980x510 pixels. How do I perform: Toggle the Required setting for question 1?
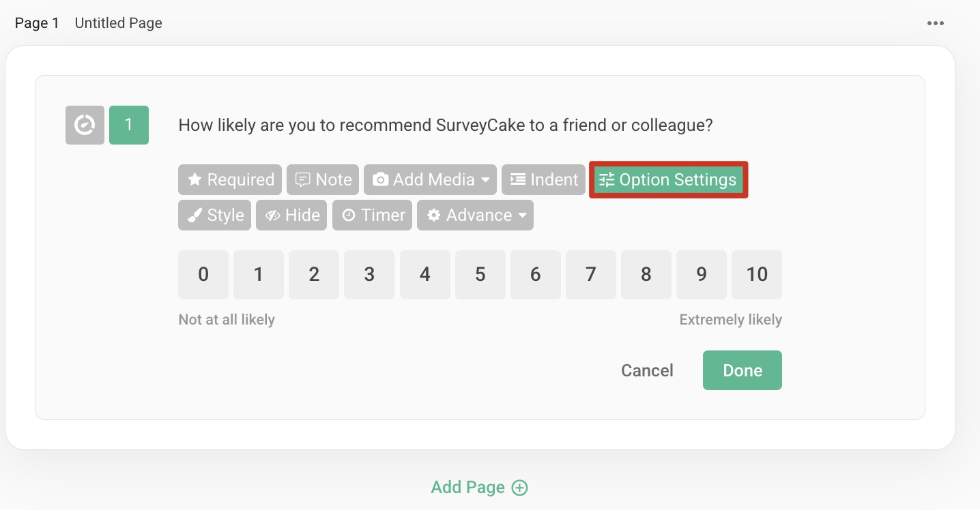229,179
